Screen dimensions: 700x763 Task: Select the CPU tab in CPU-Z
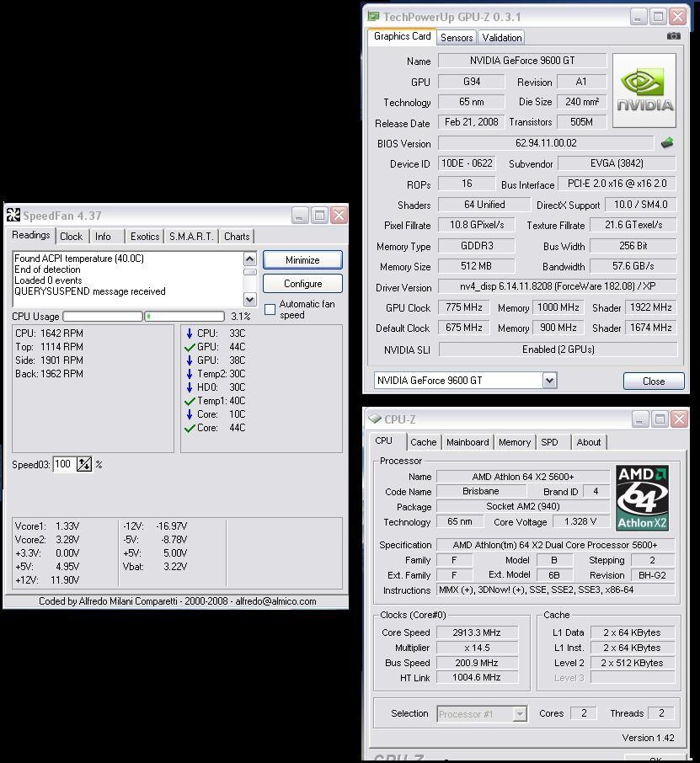coord(383,440)
